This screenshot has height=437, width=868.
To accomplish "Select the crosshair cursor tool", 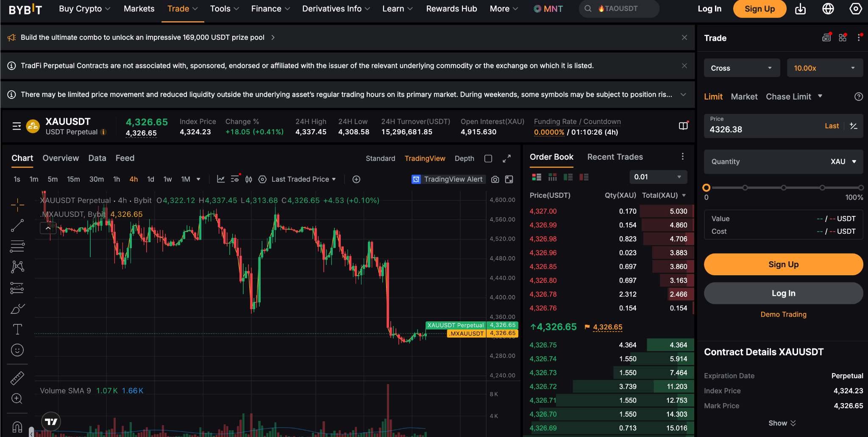I will pyautogui.click(x=17, y=205).
